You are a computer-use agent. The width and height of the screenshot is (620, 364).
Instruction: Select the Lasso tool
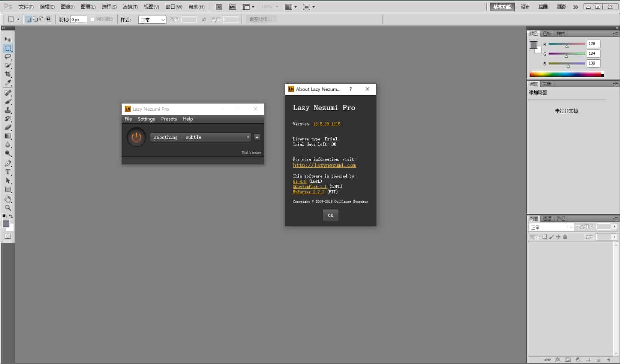point(8,57)
